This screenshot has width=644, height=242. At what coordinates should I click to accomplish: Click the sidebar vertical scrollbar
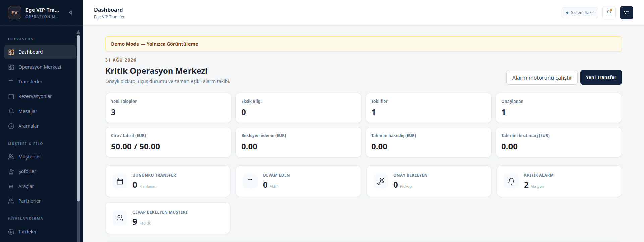pos(78,118)
